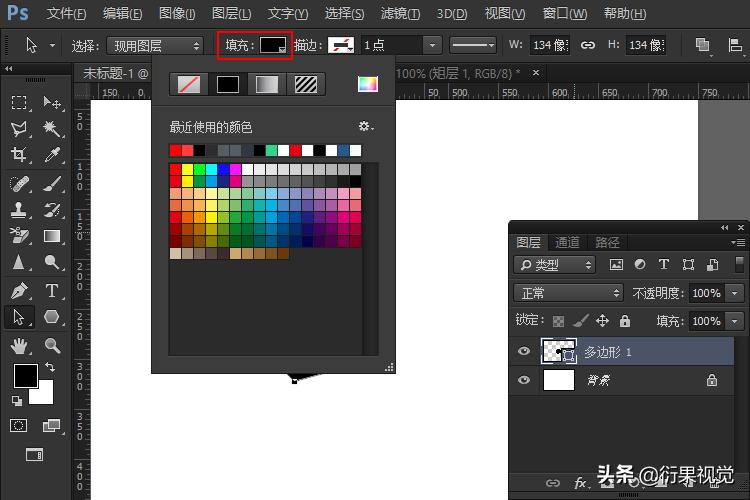Open swatches panel gear settings
The image size is (750, 500).
coord(365,127)
